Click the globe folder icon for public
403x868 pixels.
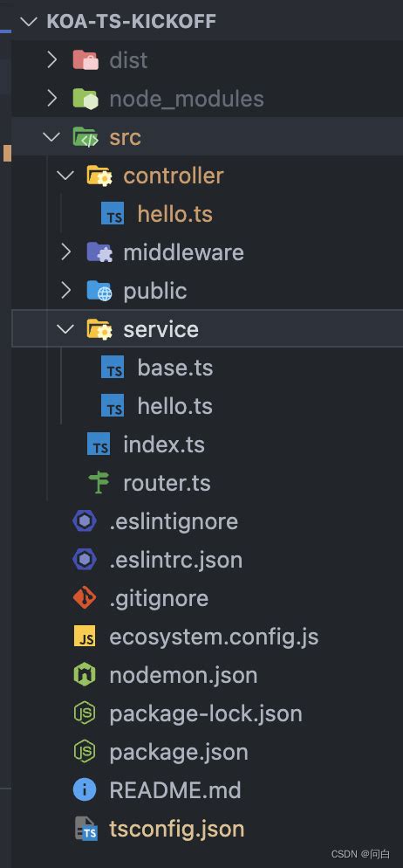(x=99, y=291)
